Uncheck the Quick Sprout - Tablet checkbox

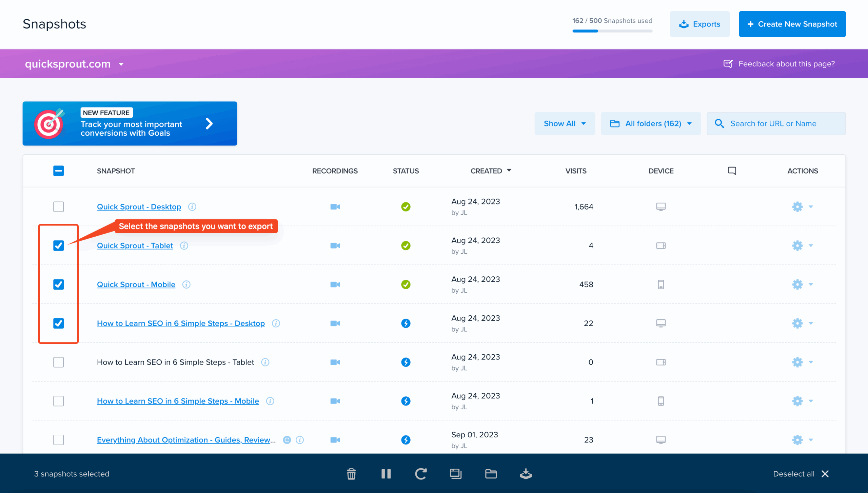tap(59, 245)
